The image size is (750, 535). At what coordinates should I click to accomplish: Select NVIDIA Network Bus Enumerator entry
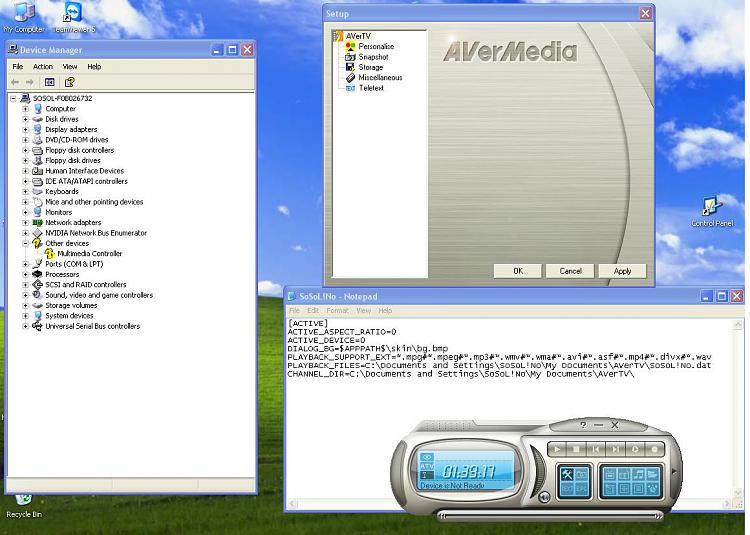[96, 233]
